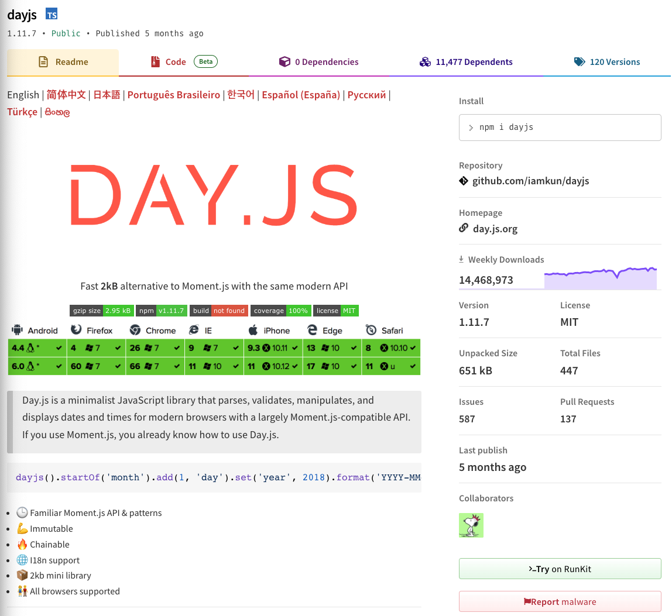This screenshot has height=616, width=672.
Task: Click the dayjs code example block
Action: [214, 477]
